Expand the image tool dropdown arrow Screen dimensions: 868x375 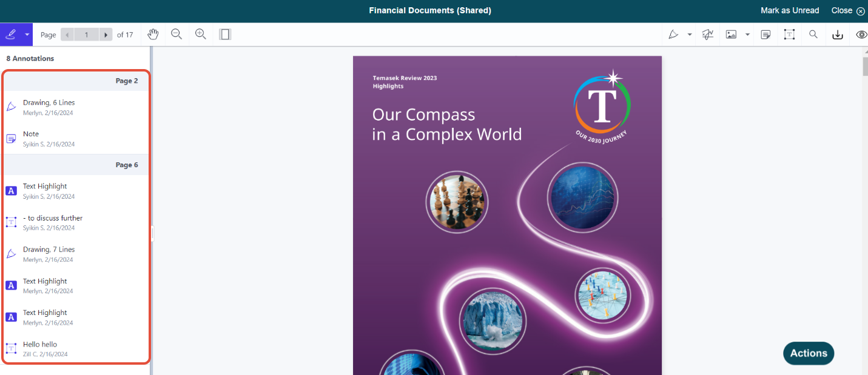(747, 35)
